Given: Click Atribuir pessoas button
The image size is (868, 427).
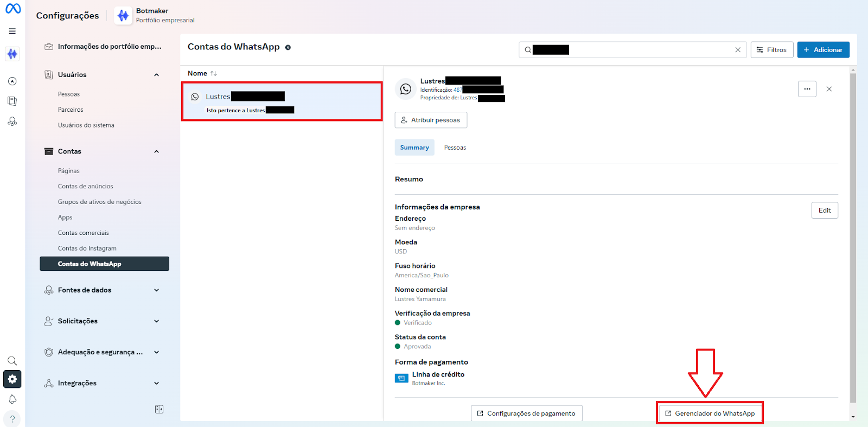Looking at the screenshot, I should coord(431,120).
